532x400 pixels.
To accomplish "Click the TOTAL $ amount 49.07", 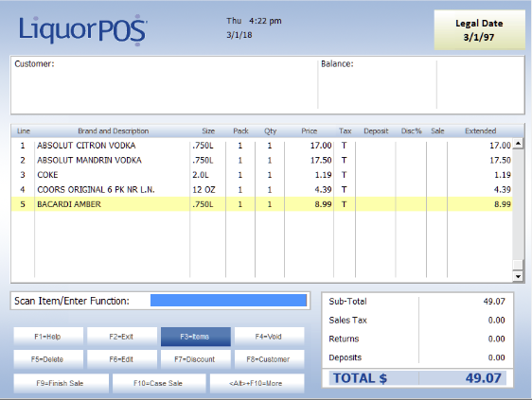I will [483, 378].
